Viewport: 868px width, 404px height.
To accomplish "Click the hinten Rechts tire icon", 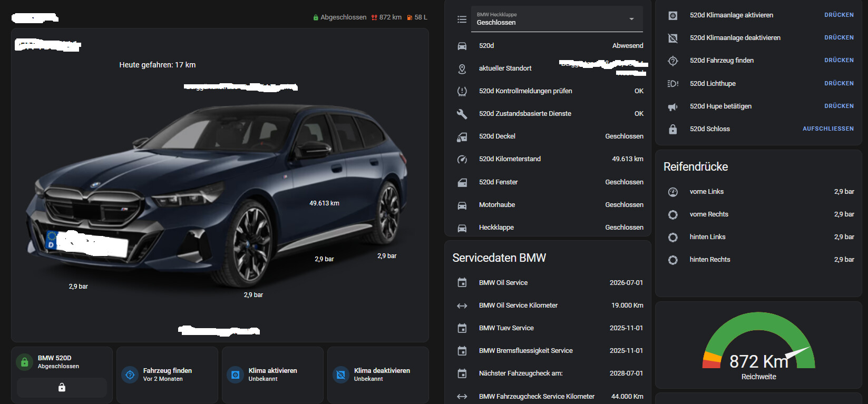I will (x=672, y=260).
